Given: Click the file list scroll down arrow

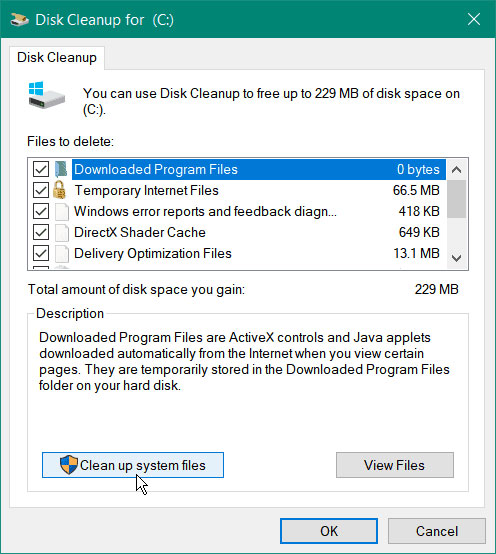Looking at the screenshot, I should click(456, 258).
